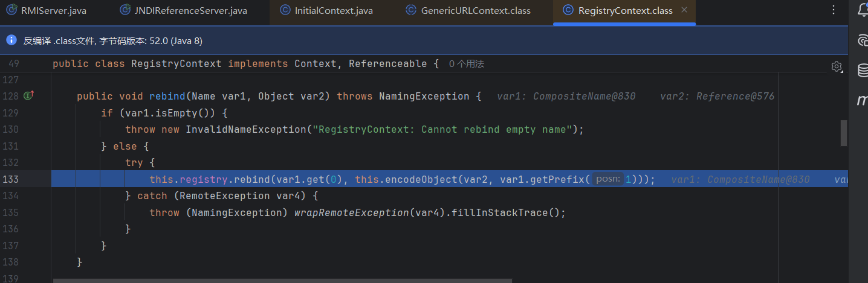
Task: Click the implements gutter icon on line 128
Action: pyautogui.click(x=28, y=96)
